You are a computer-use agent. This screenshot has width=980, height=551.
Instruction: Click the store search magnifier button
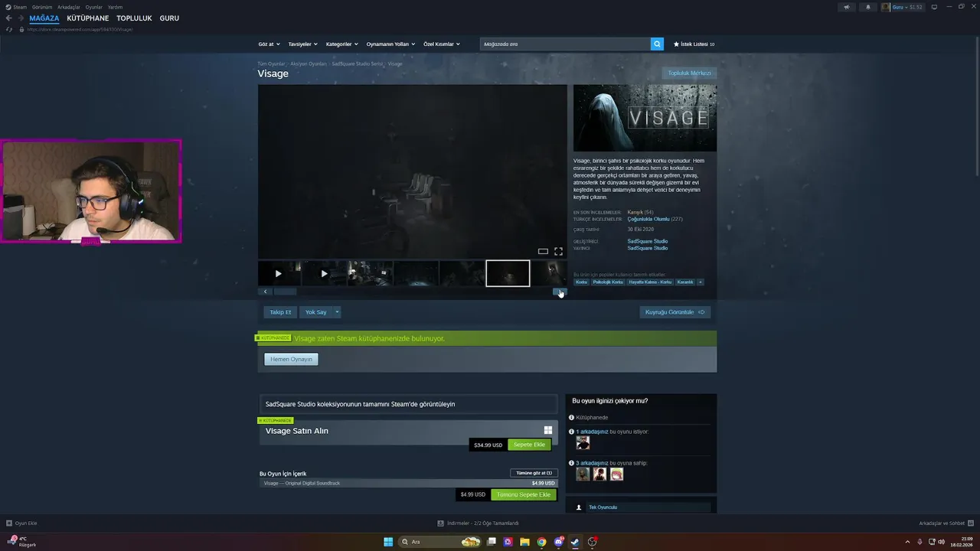pos(657,44)
